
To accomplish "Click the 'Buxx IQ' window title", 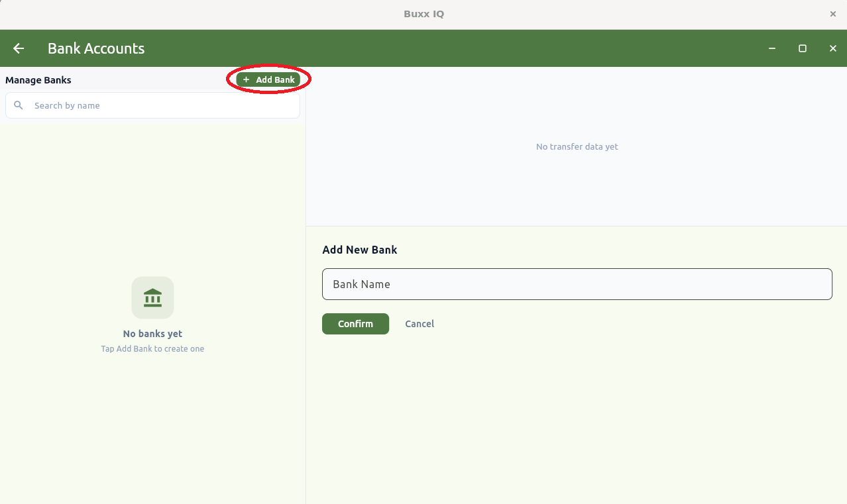I will click(x=423, y=14).
